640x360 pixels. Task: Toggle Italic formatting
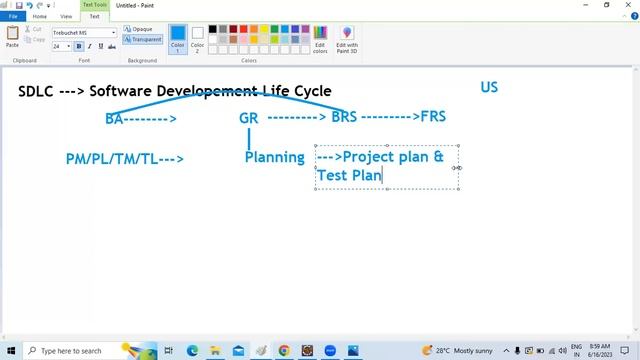coord(89,47)
